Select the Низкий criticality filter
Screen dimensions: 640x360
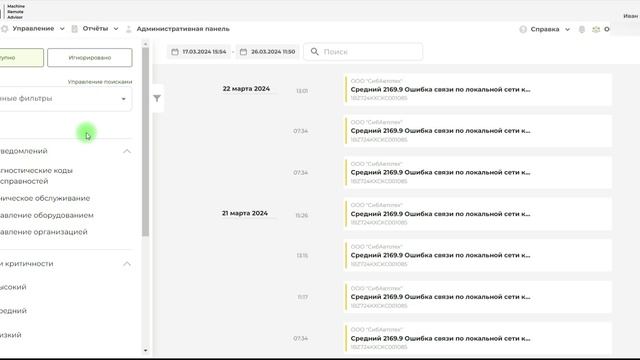(11, 335)
